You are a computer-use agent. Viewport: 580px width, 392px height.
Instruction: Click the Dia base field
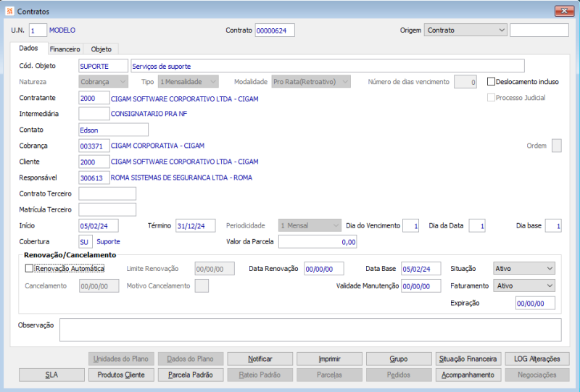point(553,225)
